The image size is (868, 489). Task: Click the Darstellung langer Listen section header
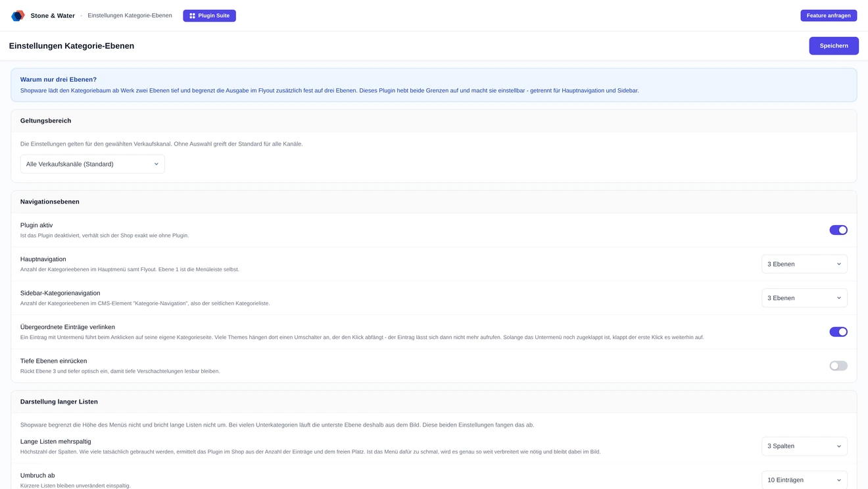434,401
